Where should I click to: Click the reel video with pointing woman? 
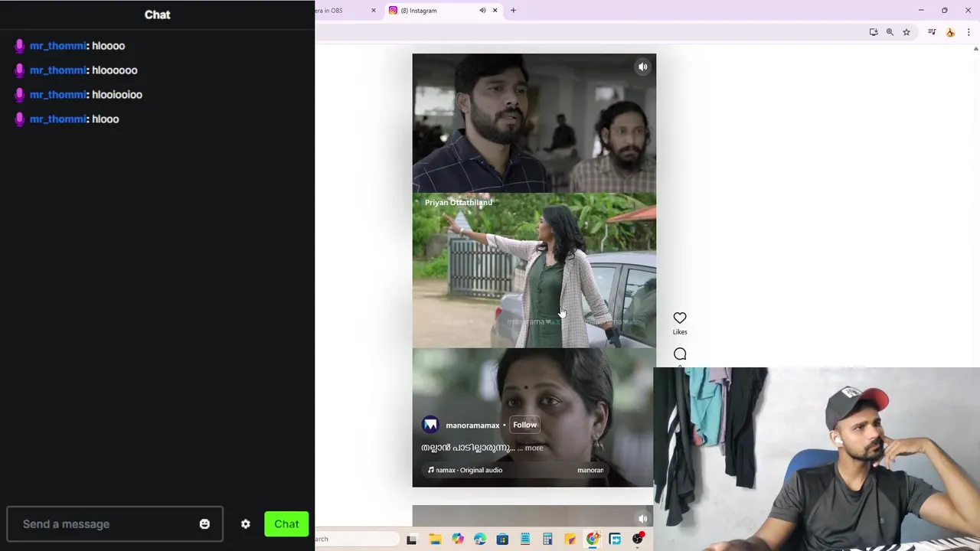coord(534,270)
